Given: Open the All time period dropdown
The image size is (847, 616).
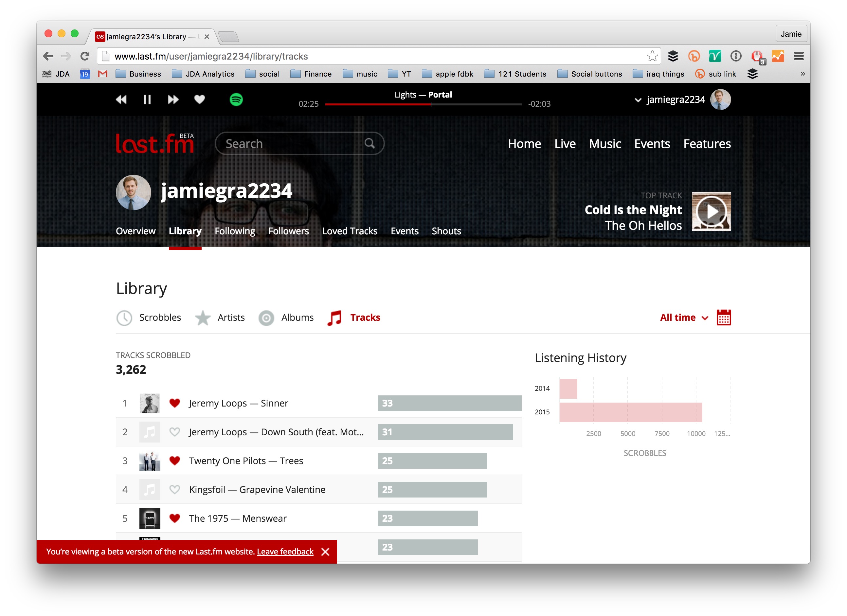Looking at the screenshot, I should (683, 317).
